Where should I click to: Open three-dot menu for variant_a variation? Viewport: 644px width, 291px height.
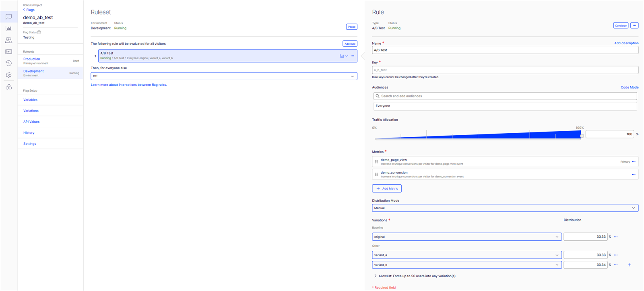pyautogui.click(x=616, y=255)
